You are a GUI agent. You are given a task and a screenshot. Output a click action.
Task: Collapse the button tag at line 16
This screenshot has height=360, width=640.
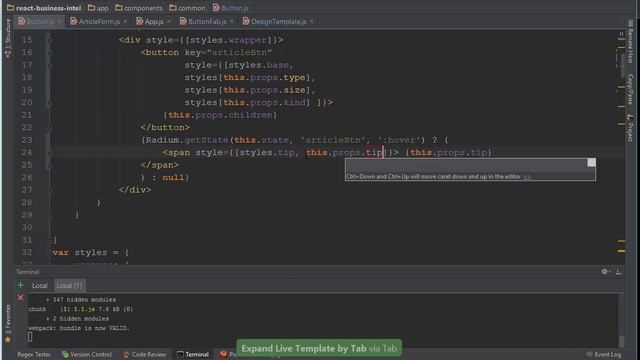49,53
